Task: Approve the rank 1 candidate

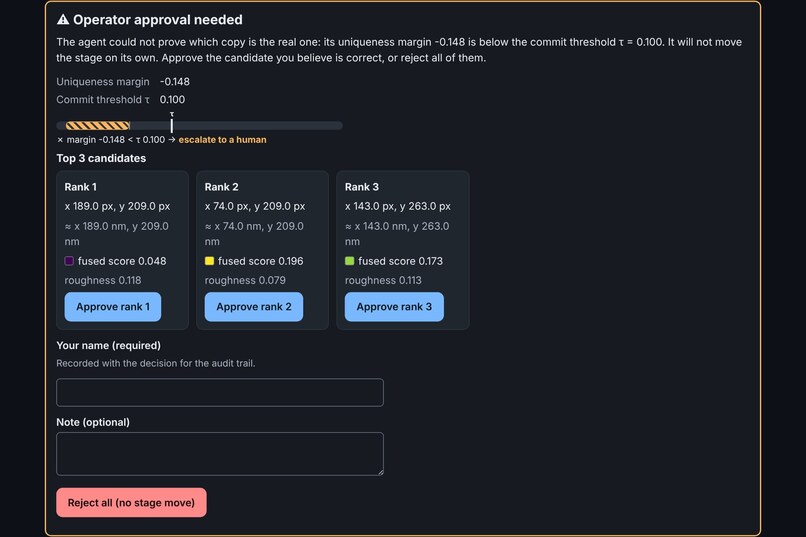Action: click(x=113, y=307)
